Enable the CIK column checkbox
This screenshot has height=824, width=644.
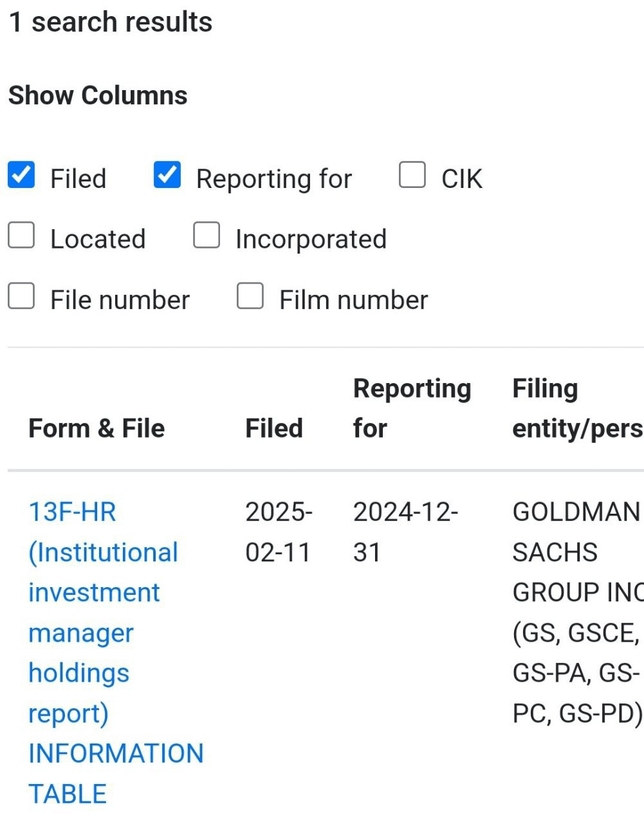click(x=412, y=175)
